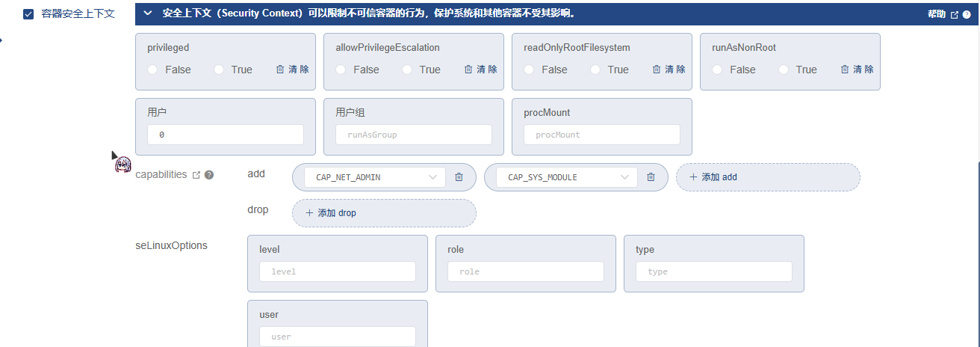This screenshot has height=347, width=980.
Task: Set allowPrivilegeEscalation to False
Action: pyautogui.click(x=341, y=70)
